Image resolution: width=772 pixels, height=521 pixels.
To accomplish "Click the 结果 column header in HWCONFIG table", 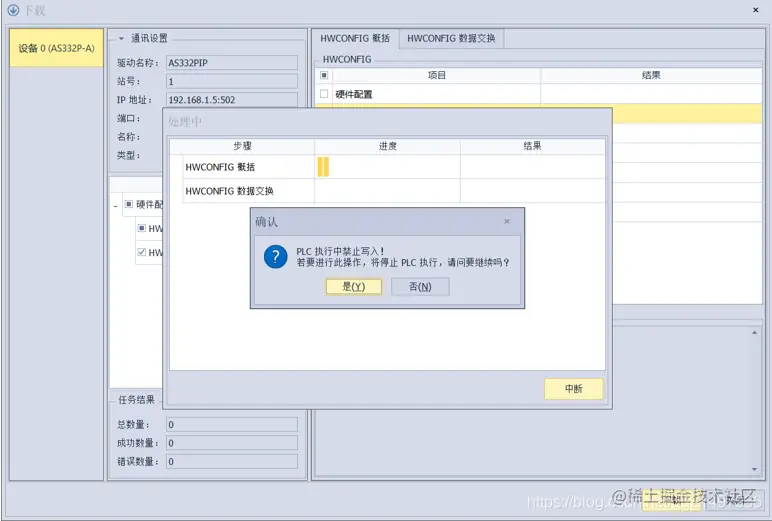I will pos(651,75).
